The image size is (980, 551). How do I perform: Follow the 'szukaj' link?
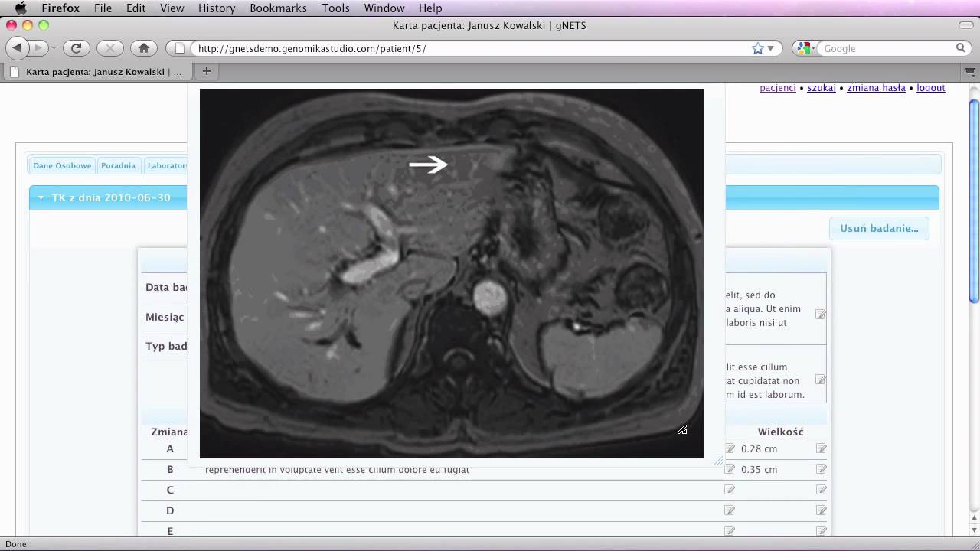tap(822, 88)
